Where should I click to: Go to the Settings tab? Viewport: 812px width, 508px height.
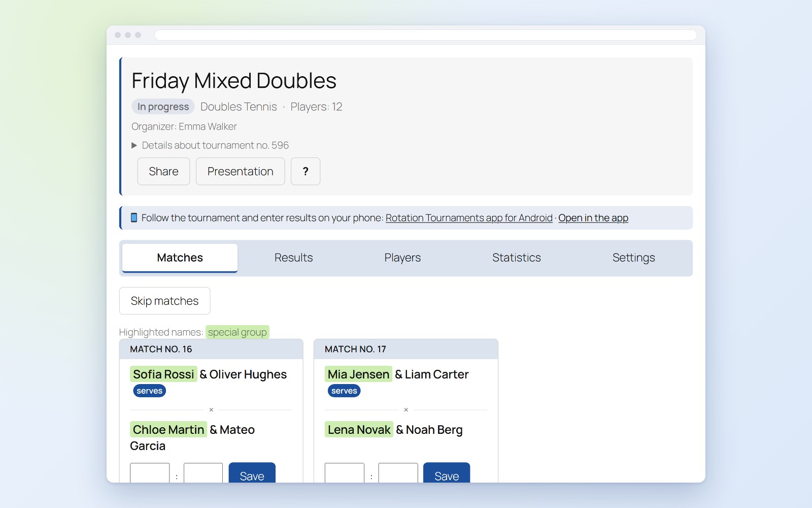pyautogui.click(x=634, y=258)
